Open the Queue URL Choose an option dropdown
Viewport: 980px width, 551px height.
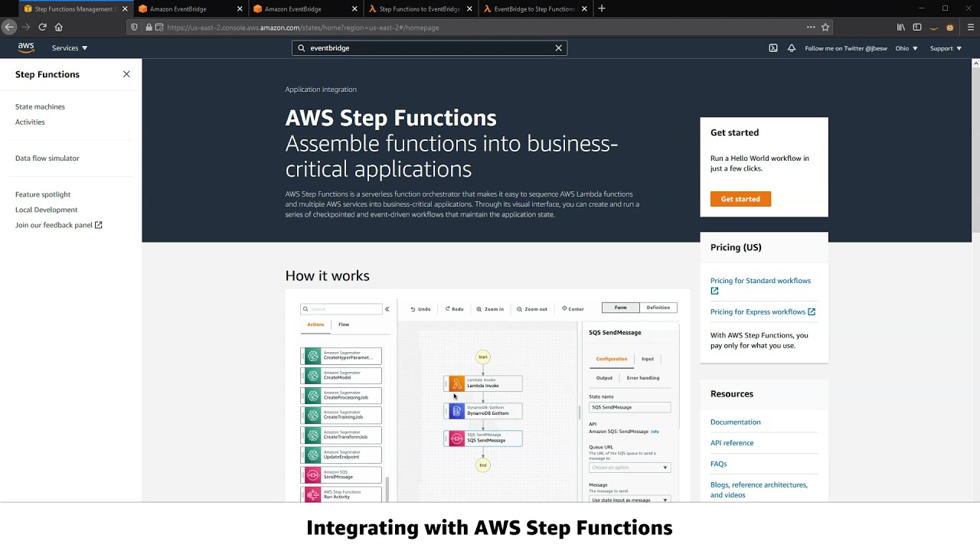(x=629, y=468)
